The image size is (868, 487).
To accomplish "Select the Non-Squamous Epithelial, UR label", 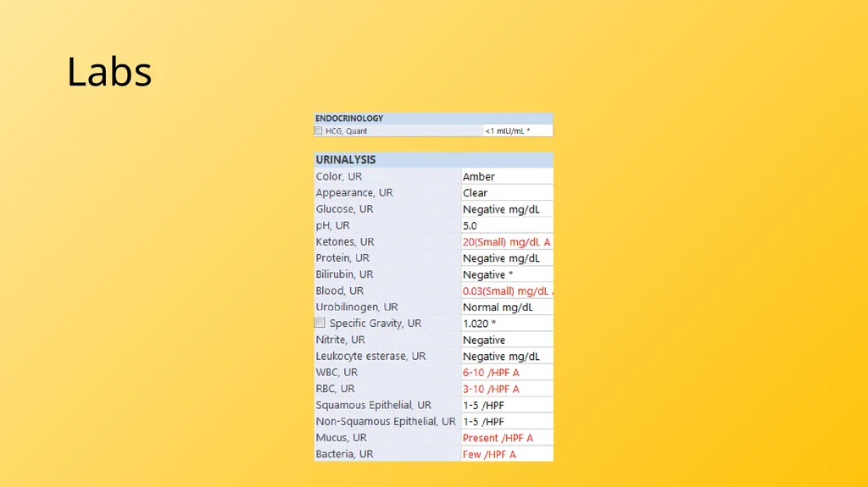I will click(386, 422).
